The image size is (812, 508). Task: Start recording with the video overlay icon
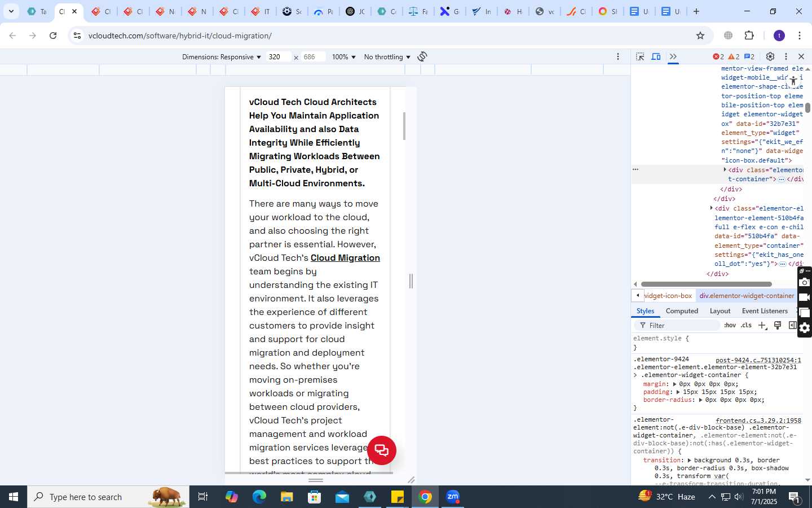[805, 297]
